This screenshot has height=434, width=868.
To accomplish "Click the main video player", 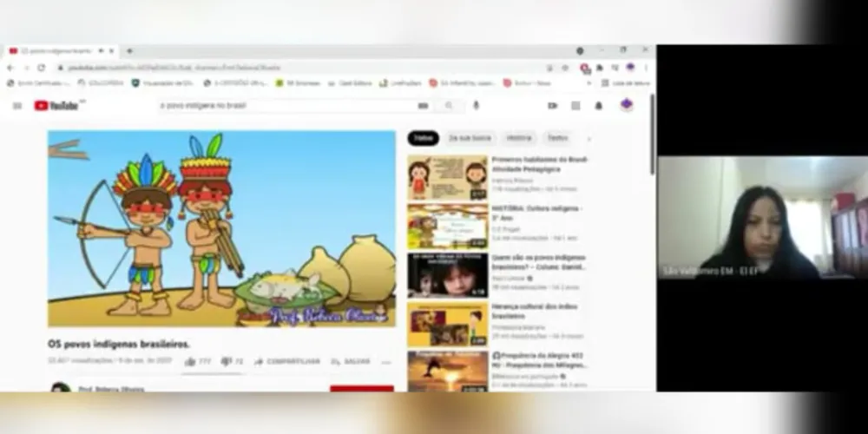I will (x=221, y=228).
